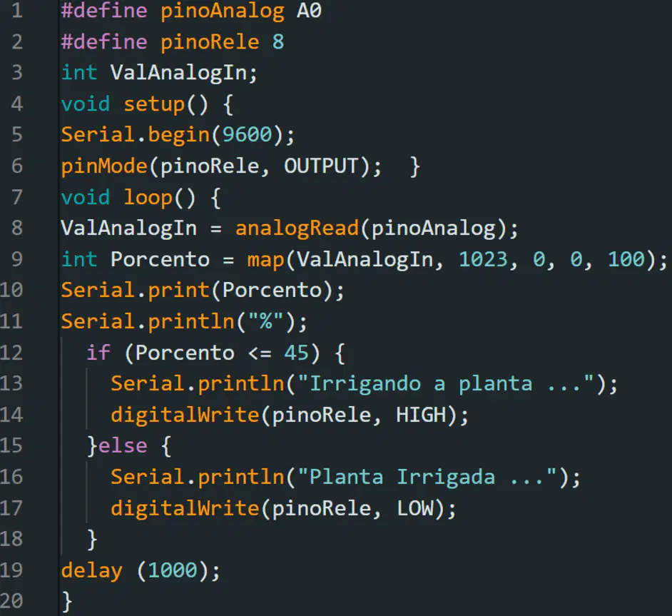Image resolution: width=672 pixels, height=616 pixels.
Task: Click the "Planta Irrigada ..." string
Action: (x=427, y=477)
